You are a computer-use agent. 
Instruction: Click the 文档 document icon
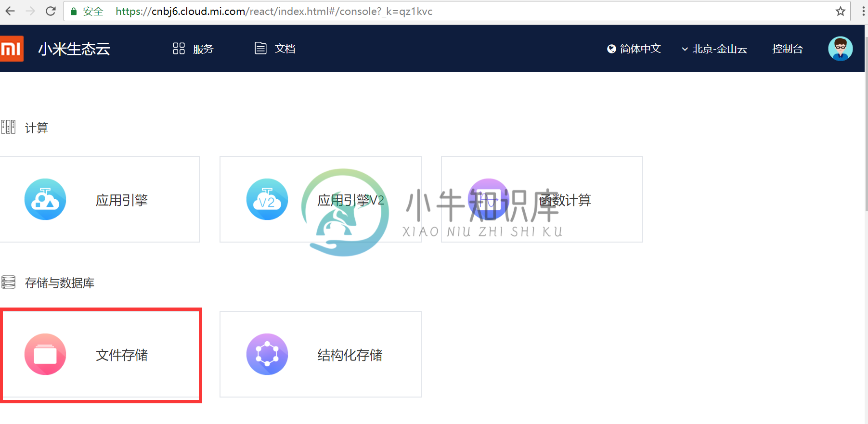coord(260,48)
